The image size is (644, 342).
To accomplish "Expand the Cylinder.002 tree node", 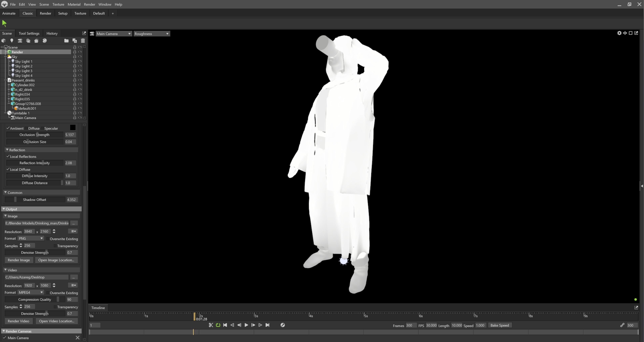I will 9,85.
